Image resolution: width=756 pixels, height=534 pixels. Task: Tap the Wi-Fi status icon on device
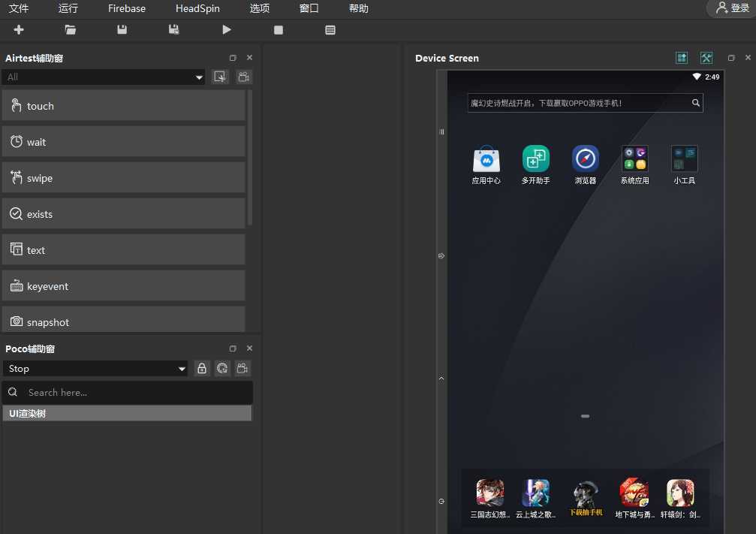click(697, 77)
